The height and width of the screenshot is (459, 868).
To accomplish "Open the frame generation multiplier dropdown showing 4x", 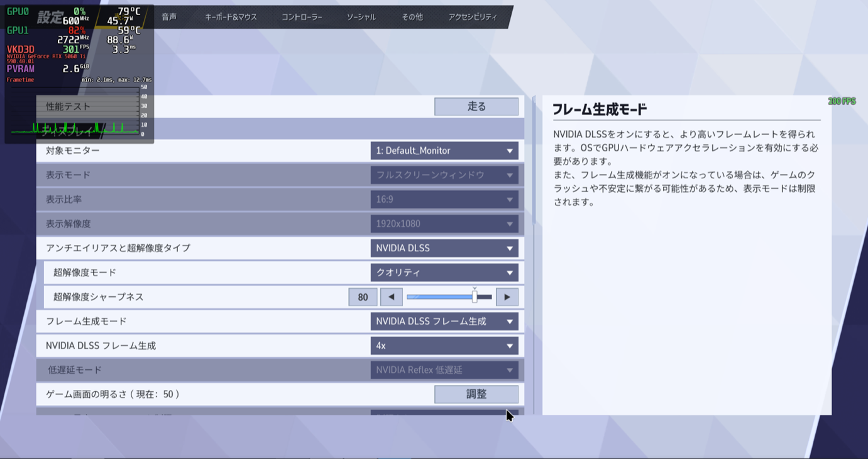I will point(444,346).
